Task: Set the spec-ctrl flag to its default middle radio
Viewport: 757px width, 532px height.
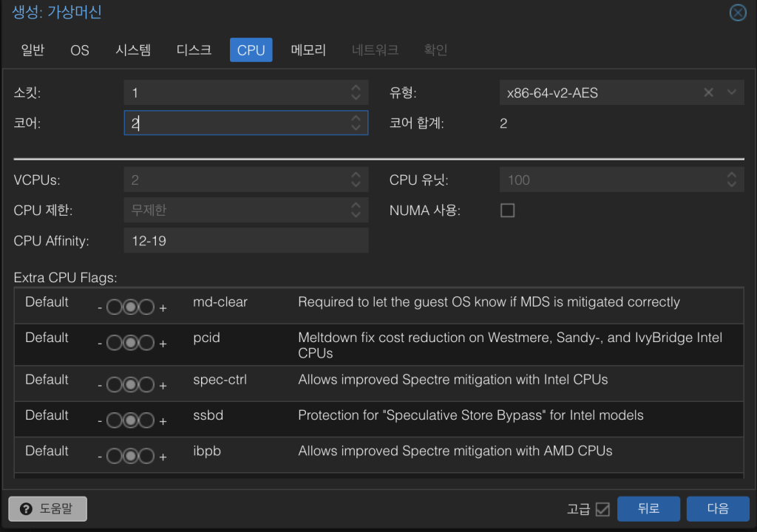Action: tap(130, 385)
